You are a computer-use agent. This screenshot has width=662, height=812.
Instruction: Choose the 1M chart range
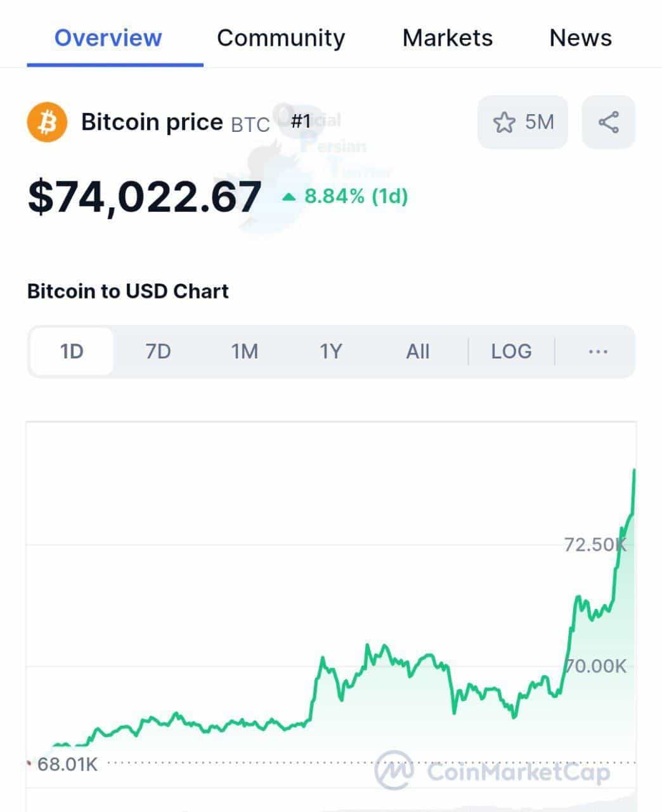click(x=244, y=351)
